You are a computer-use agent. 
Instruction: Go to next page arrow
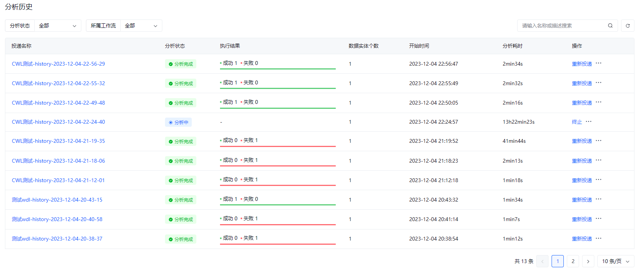588,261
